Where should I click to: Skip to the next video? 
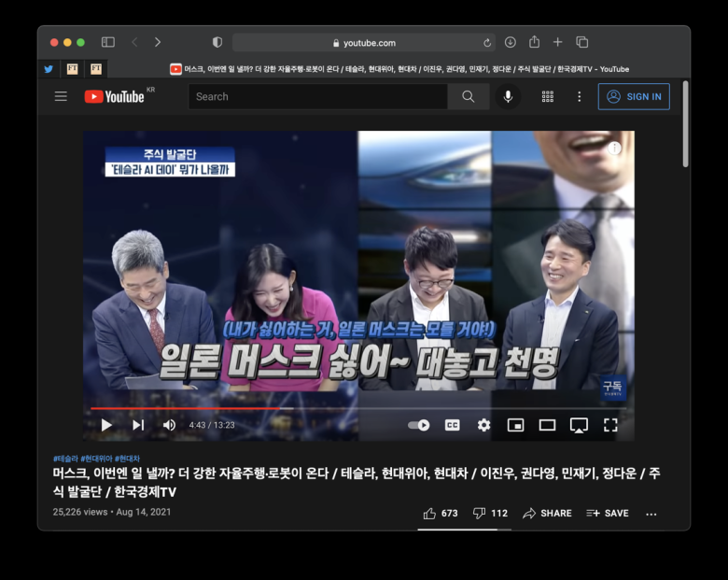click(x=138, y=425)
